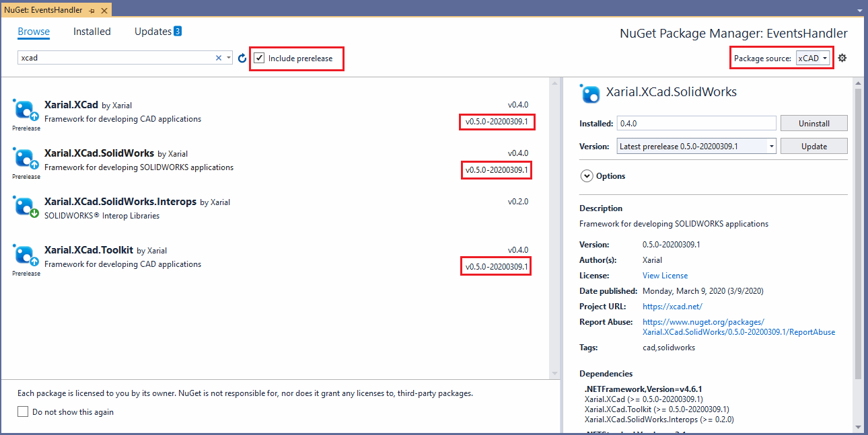This screenshot has width=868, height=435.
Task: Switch to the Browse tab
Action: click(x=34, y=32)
